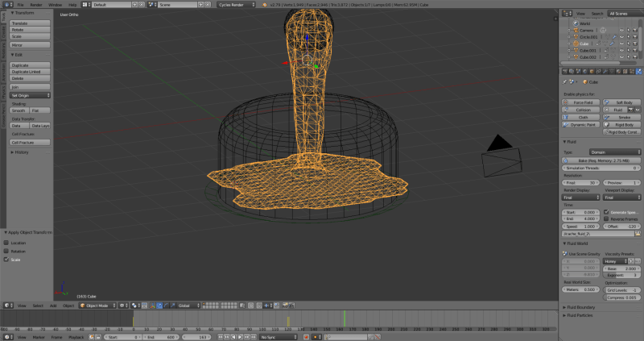Click the fluid cache folder browse icon
Image resolution: width=644 pixels, height=341 pixels.
(x=638, y=234)
